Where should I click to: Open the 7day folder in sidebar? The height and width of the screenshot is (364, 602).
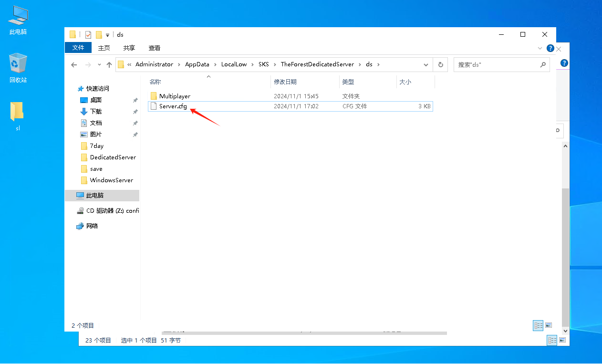tap(97, 146)
